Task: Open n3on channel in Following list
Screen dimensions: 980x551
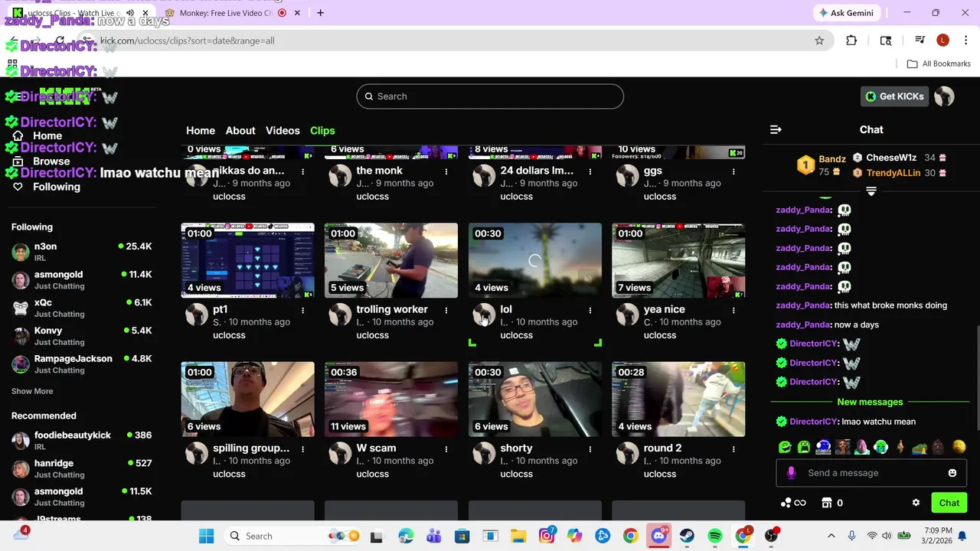Action: pos(81,253)
